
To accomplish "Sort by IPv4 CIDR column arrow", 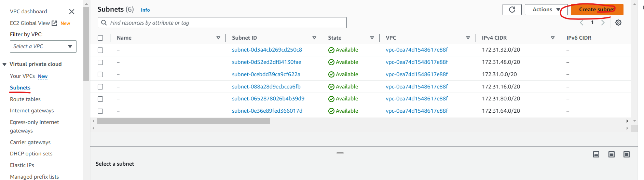I will (x=553, y=38).
